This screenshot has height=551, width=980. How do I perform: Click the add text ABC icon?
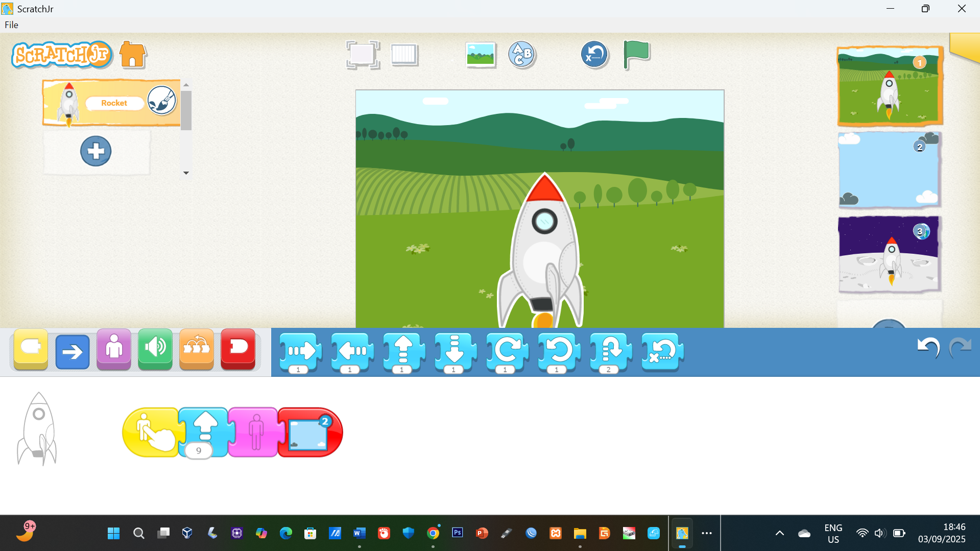point(521,55)
